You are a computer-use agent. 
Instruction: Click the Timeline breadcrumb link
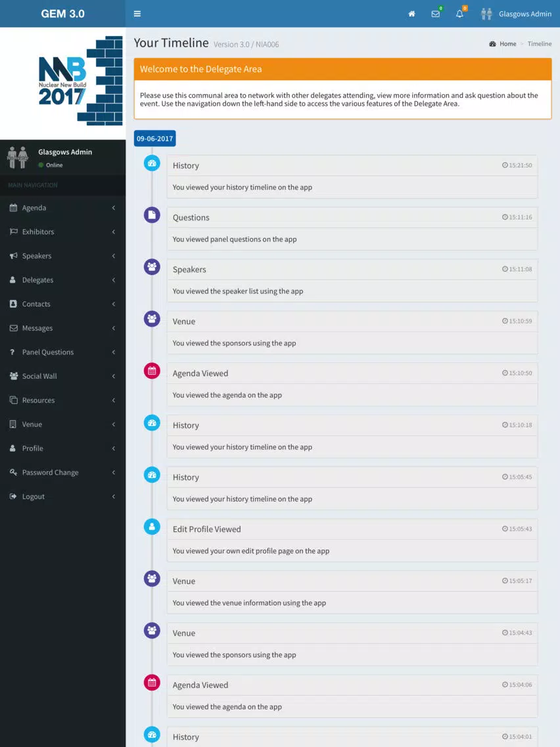[x=540, y=44]
